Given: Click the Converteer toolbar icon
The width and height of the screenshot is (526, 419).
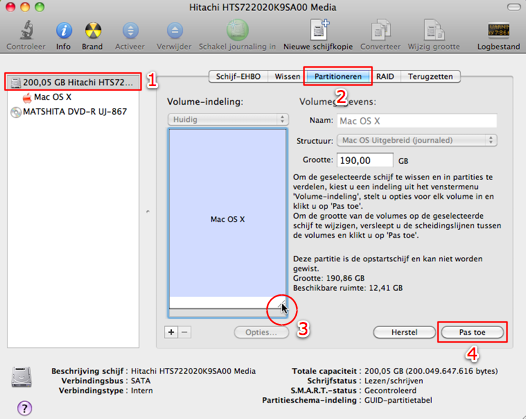Looking at the screenshot, I should click(x=380, y=30).
